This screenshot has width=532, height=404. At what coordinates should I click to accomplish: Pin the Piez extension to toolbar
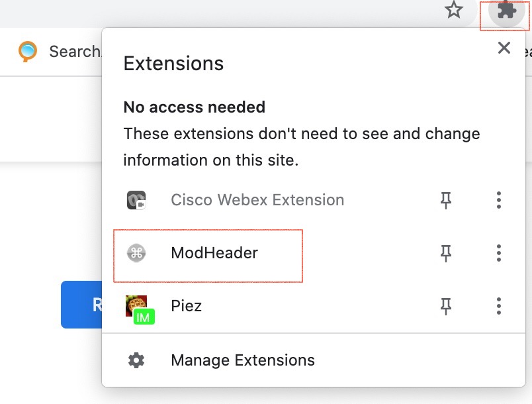446,306
